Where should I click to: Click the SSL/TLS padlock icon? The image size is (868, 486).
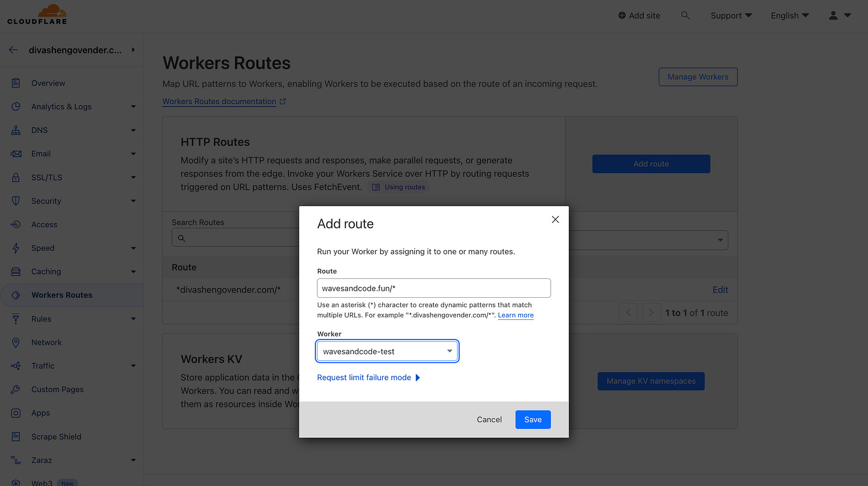[x=16, y=177]
